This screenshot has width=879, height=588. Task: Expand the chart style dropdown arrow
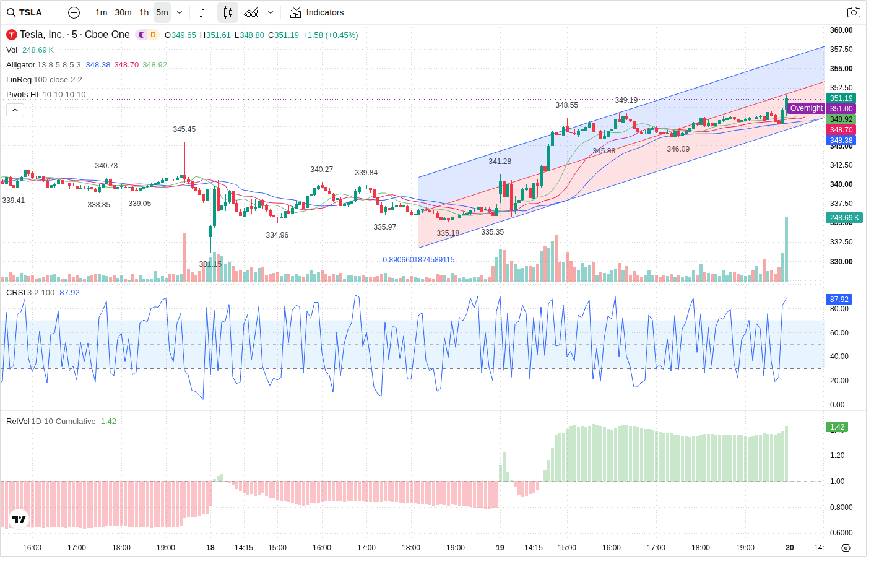[271, 12]
